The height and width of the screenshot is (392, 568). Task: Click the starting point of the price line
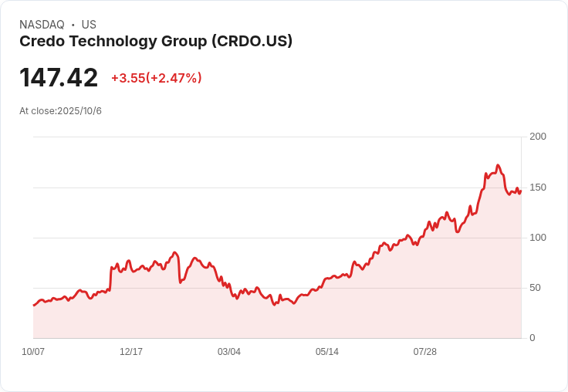(x=34, y=306)
